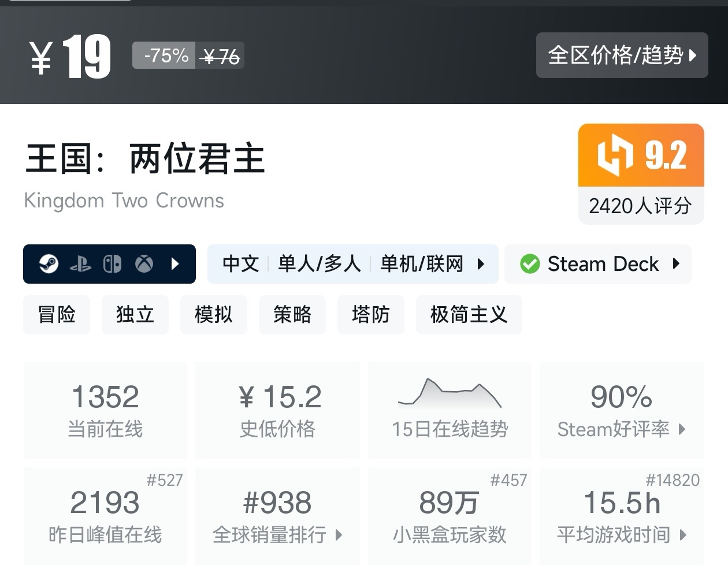Click the -75% discount badge
This screenshot has width=728, height=565.
pyautogui.click(x=165, y=55)
